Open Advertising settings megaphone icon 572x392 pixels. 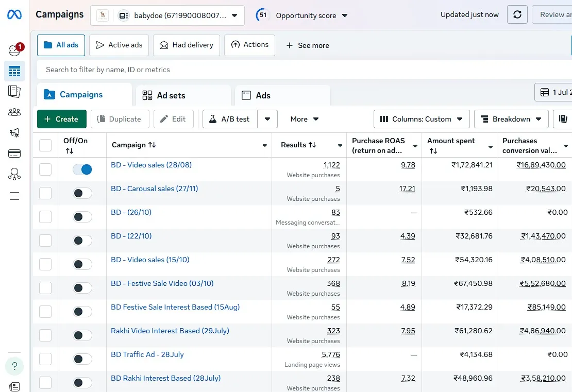(14, 133)
